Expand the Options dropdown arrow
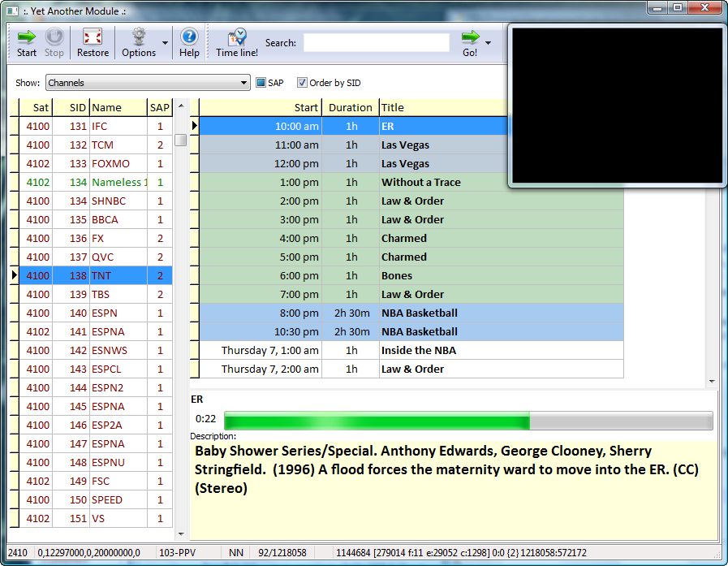Image resolution: width=728 pixels, height=566 pixels. (x=165, y=43)
